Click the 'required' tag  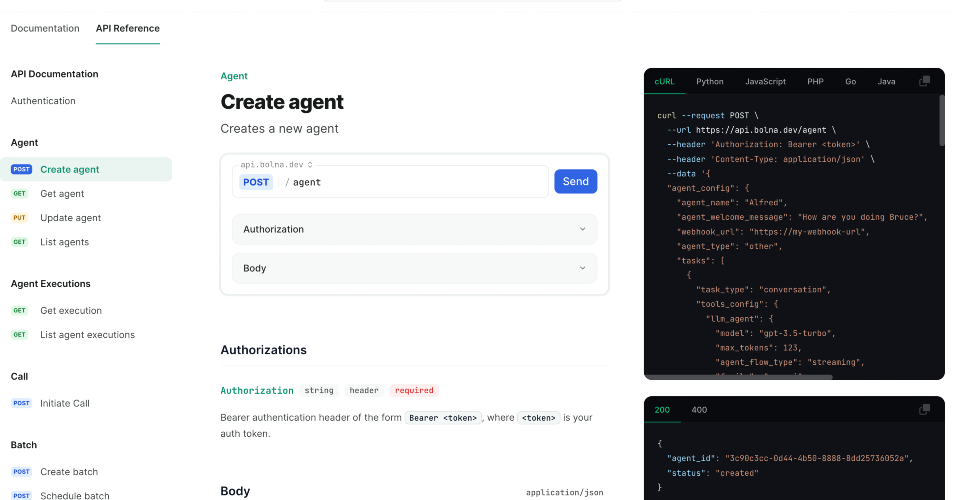click(x=414, y=390)
